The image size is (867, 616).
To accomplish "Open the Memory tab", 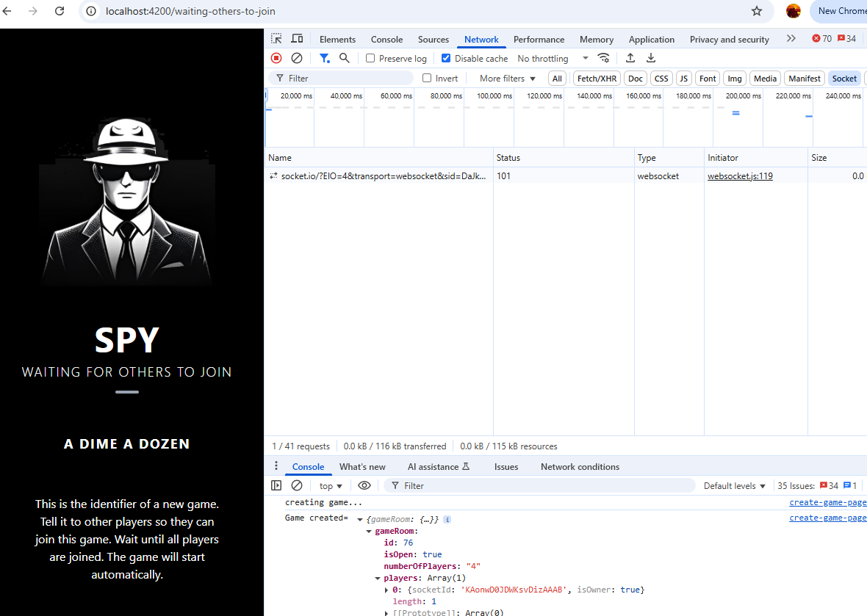I will (x=596, y=39).
